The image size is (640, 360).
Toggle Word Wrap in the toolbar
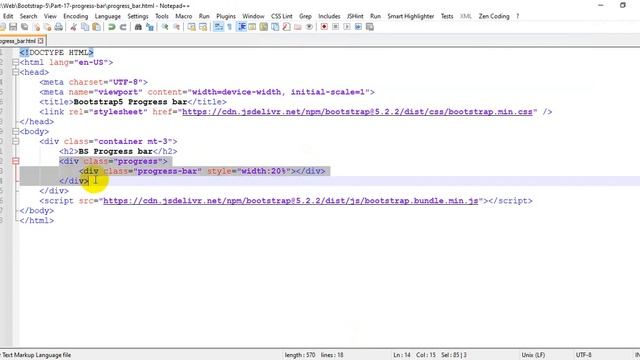point(218,27)
